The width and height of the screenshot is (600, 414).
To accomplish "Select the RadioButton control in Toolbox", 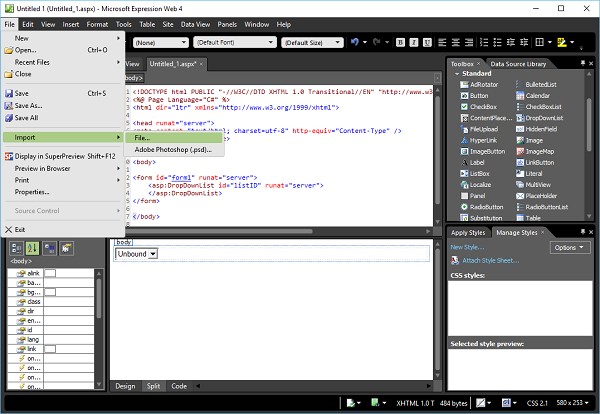I will tap(488, 205).
